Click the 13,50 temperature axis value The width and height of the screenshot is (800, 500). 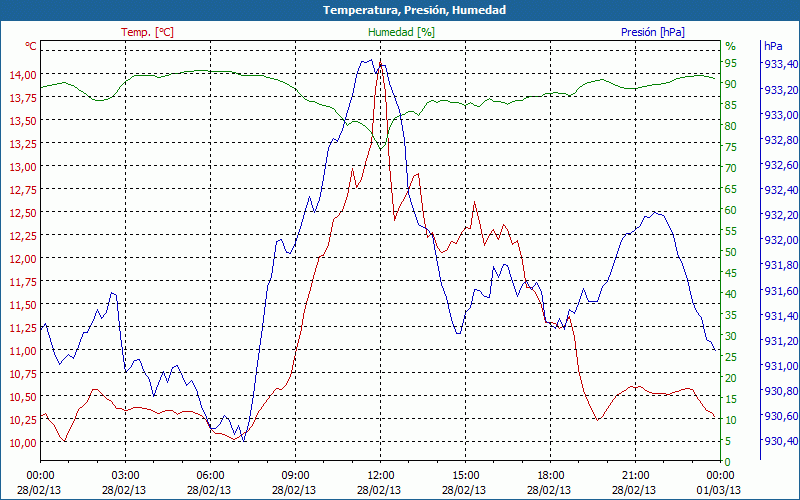[22, 120]
